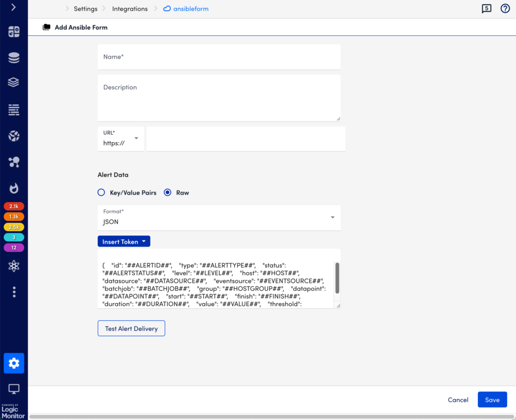Go to Settings in the breadcrumb

(86, 9)
